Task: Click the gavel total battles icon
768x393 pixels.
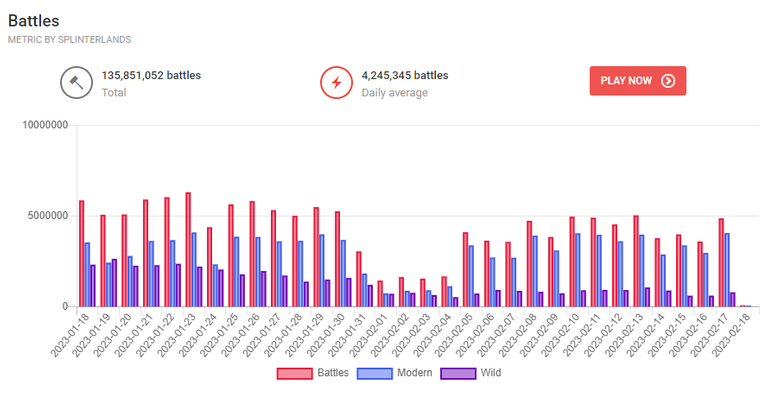Action: click(x=76, y=83)
